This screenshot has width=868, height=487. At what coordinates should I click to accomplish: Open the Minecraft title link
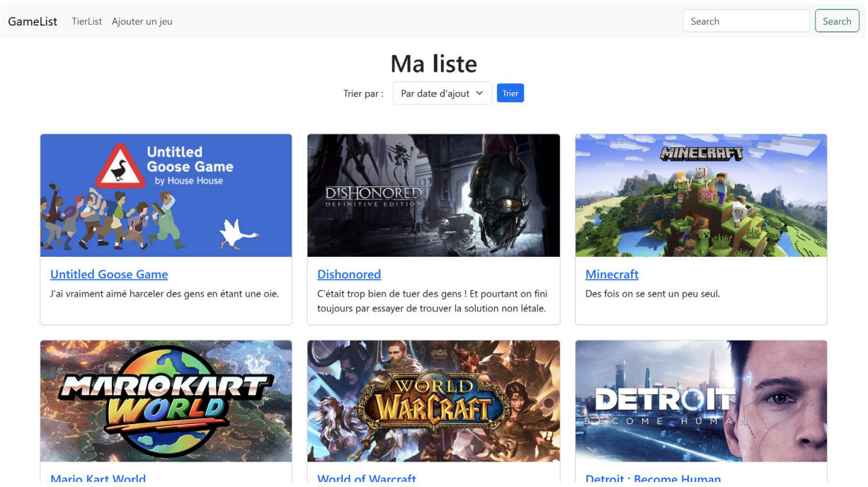[x=612, y=274]
